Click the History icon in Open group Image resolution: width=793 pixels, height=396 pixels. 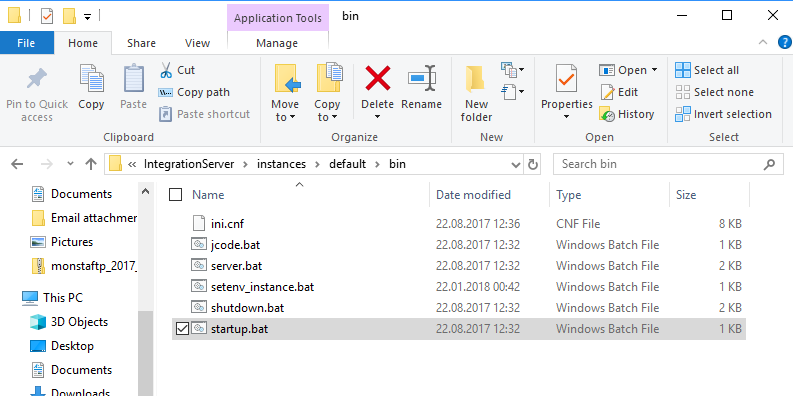click(606, 114)
